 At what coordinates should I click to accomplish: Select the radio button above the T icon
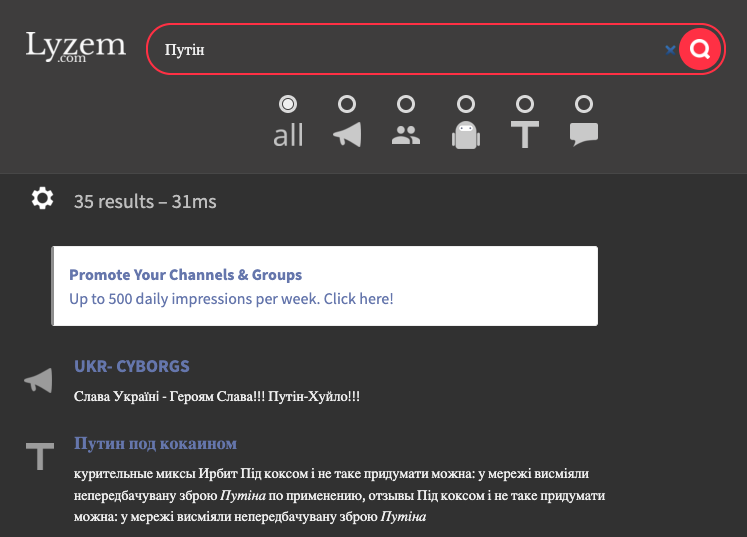click(x=525, y=104)
